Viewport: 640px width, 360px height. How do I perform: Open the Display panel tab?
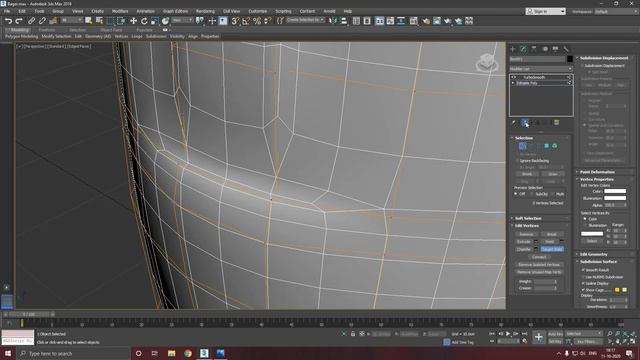pos(555,49)
